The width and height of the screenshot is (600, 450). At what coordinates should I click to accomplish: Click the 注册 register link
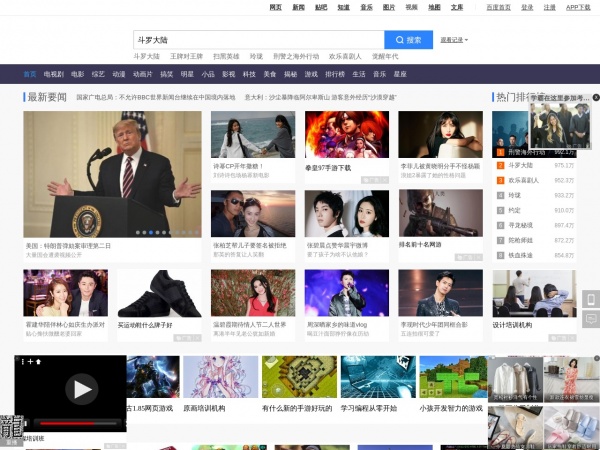(x=550, y=7)
